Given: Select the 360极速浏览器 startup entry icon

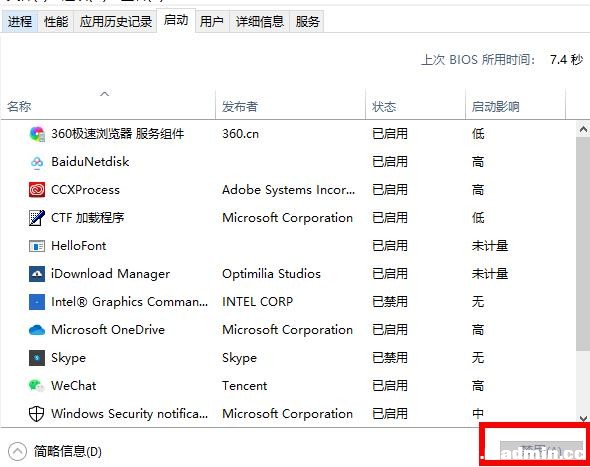Looking at the screenshot, I should tap(37, 134).
